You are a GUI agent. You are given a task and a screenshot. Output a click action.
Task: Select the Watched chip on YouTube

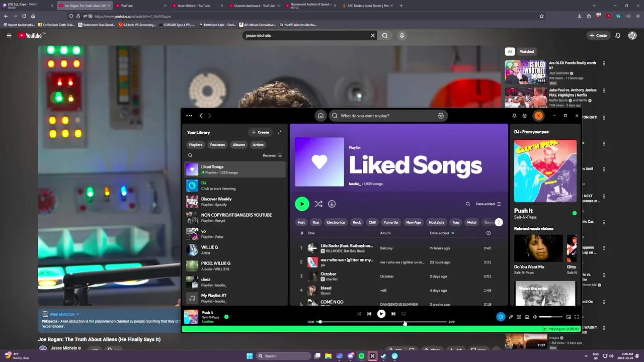tap(527, 51)
